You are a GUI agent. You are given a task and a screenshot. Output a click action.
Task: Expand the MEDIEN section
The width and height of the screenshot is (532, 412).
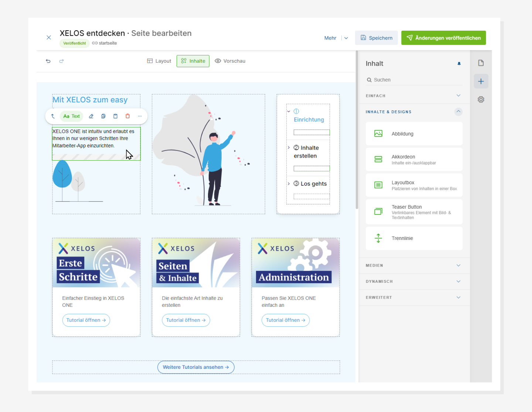[x=414, y=265]
